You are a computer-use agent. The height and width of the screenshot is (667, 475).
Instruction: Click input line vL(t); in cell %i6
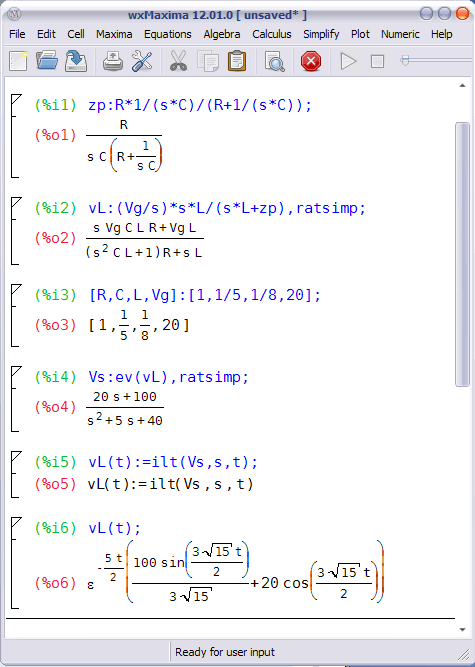pyautogui.click(x=114, y=528)
